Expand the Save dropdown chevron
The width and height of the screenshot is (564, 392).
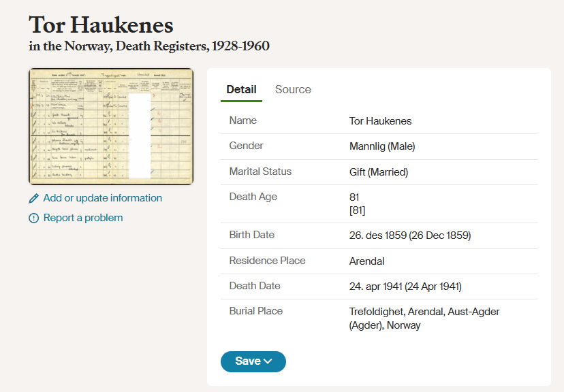point(268,362)
